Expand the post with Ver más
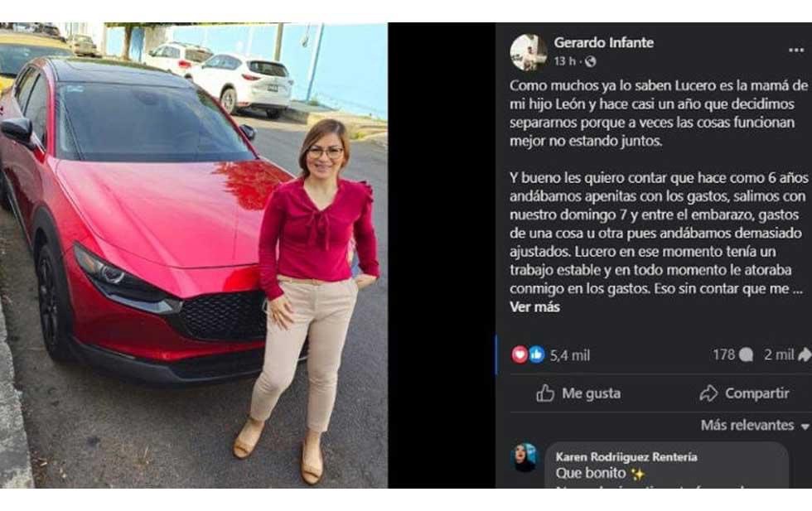This screenshot has width=812, height=511. pos(534,307)
